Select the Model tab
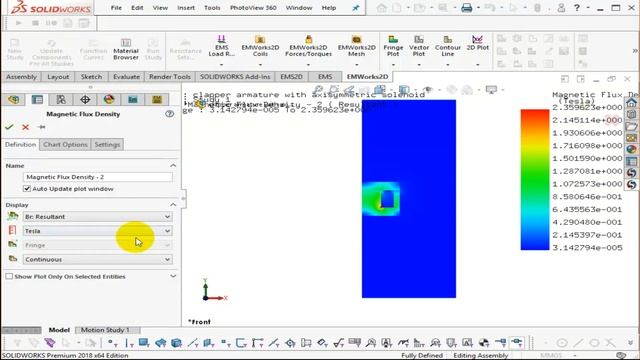 click(59, 330)
